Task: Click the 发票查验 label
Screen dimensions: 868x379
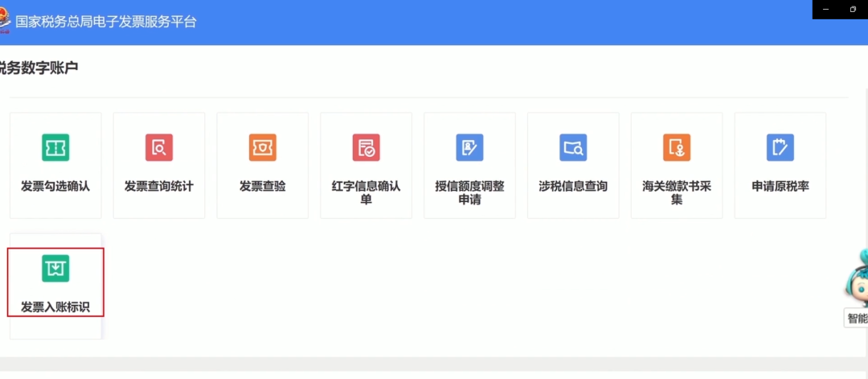Action: point(262,187)
